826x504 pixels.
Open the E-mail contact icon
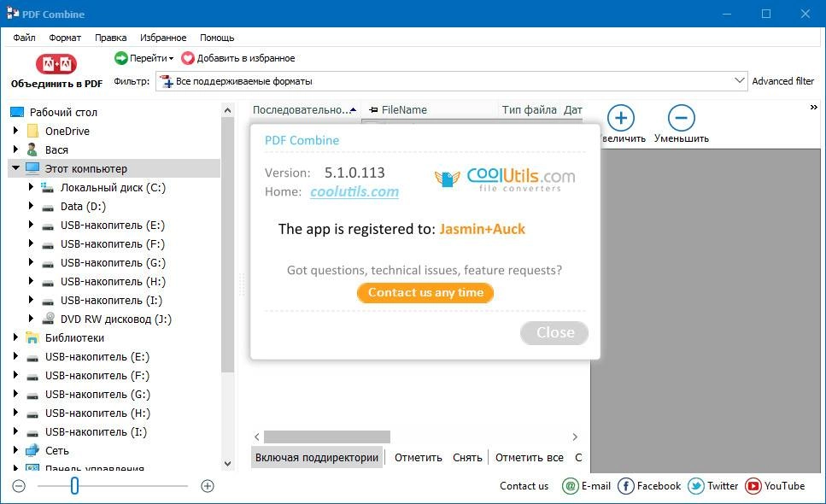click(x=571, y=485)
